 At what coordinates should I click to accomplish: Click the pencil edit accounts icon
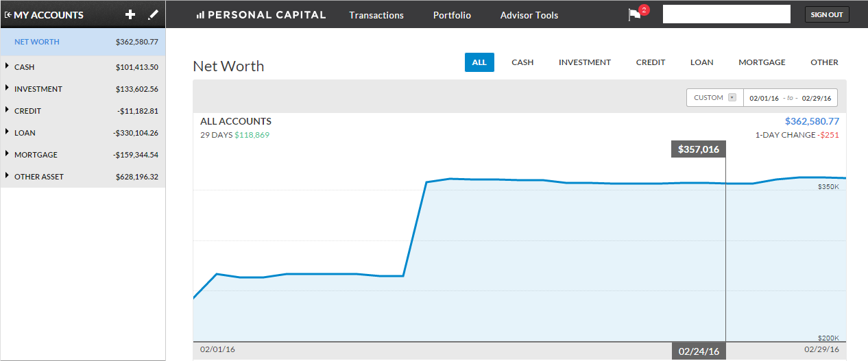[153, 14]
